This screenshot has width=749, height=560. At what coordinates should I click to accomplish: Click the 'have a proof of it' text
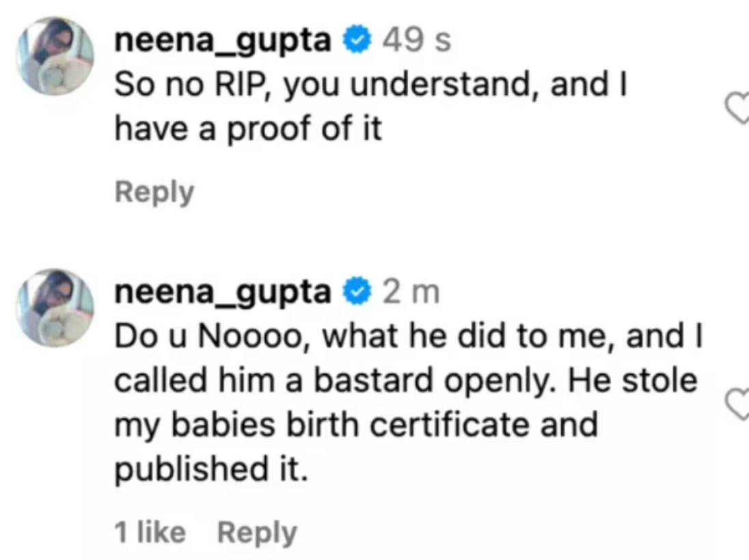click(247, 128)
